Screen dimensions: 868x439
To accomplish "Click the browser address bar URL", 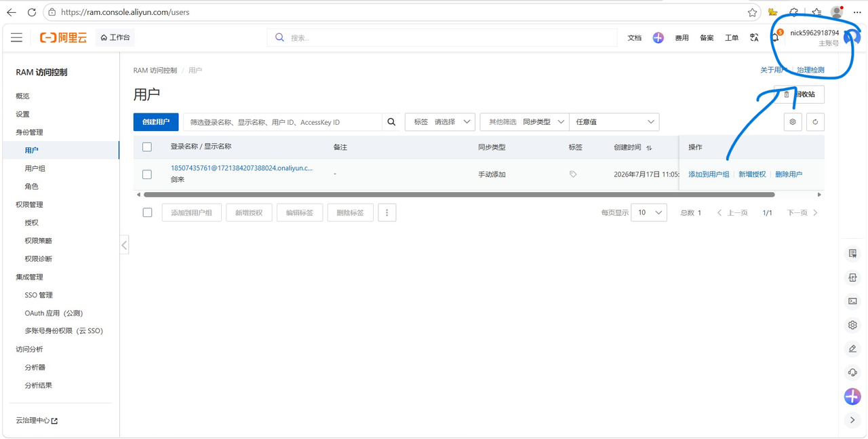I will (125, 12).
